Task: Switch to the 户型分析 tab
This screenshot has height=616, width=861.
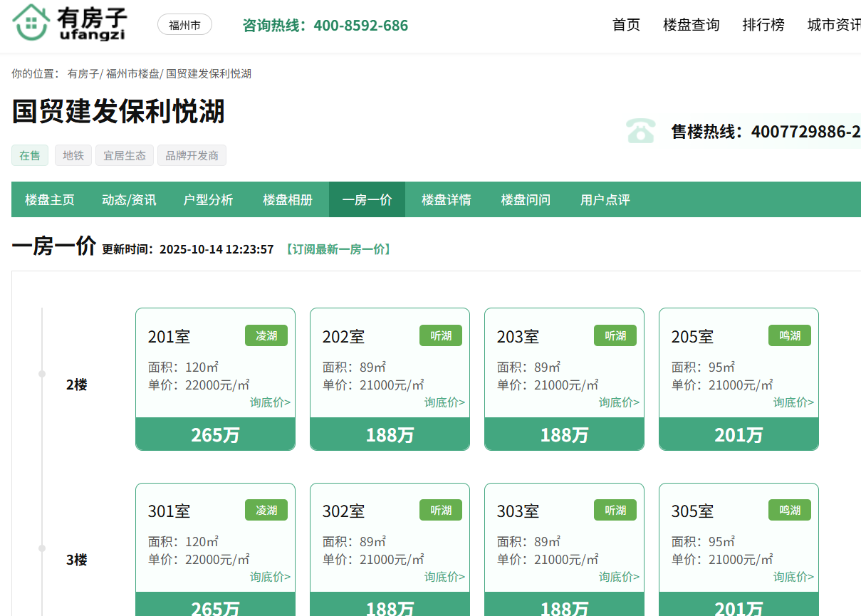Action: 208,200
